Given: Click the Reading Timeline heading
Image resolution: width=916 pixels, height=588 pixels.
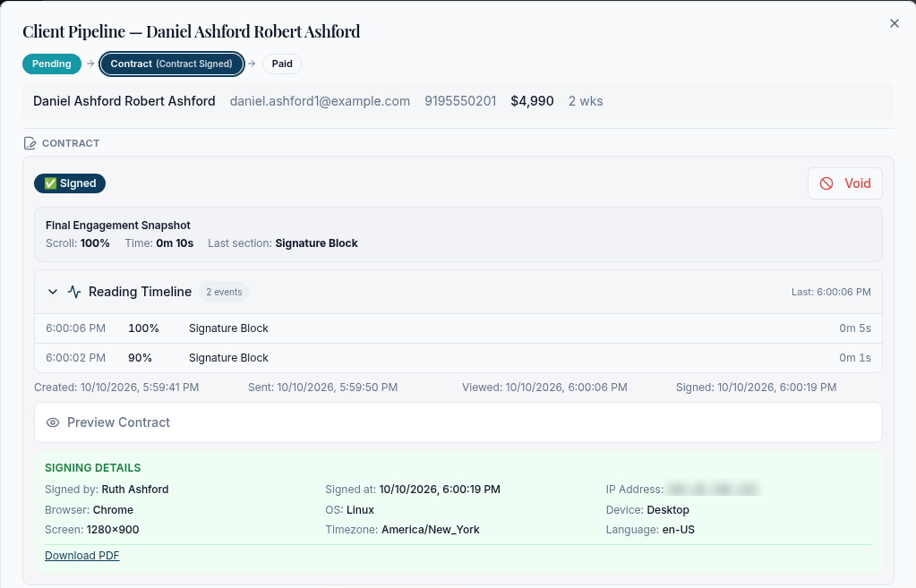Looking at the screenshot, I should point(141,292).
